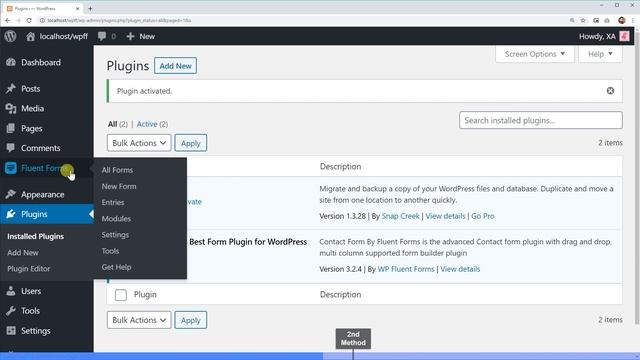Viewport: 640px width, 360px height.
Task: View details of the Duplicator plugin
Action: [445, 216]
